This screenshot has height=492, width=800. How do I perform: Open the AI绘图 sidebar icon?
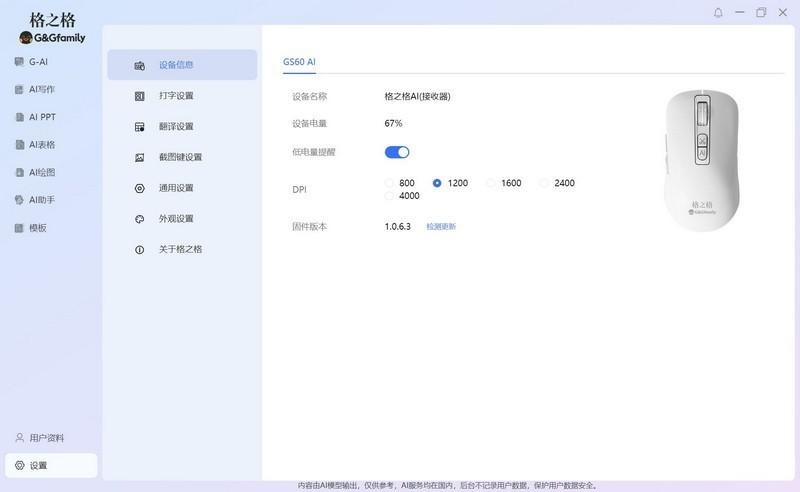point(19,172)
